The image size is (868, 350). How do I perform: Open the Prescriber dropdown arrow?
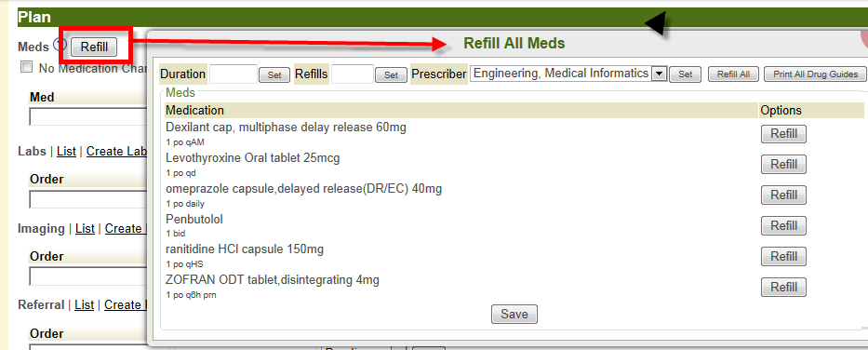click(x=659, y=74)
